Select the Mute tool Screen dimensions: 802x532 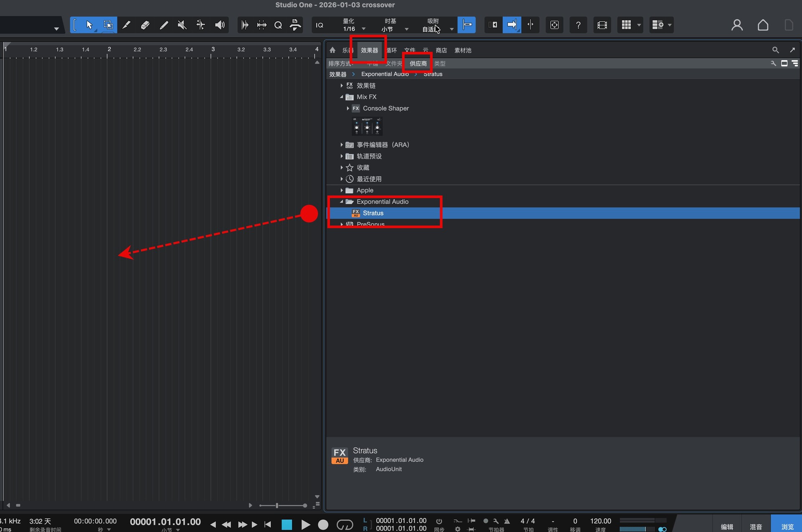pyautogui.click(x=182, y=25)
